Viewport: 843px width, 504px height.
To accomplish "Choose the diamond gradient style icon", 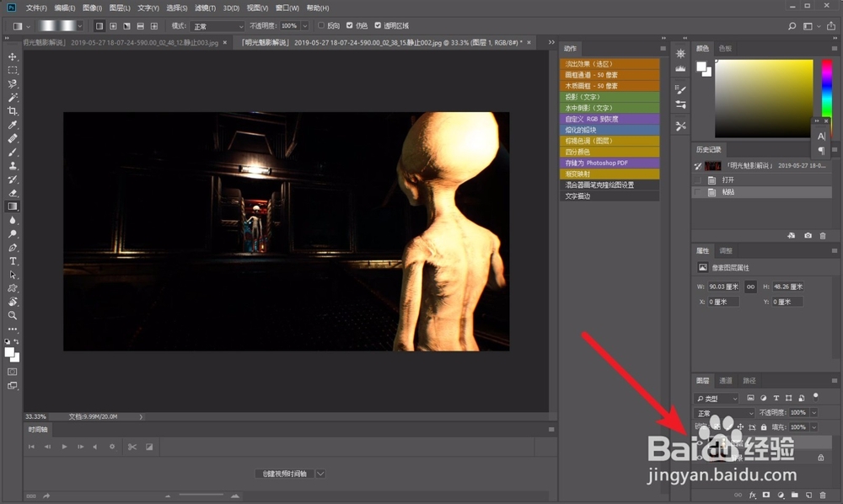I will [154, 26].
